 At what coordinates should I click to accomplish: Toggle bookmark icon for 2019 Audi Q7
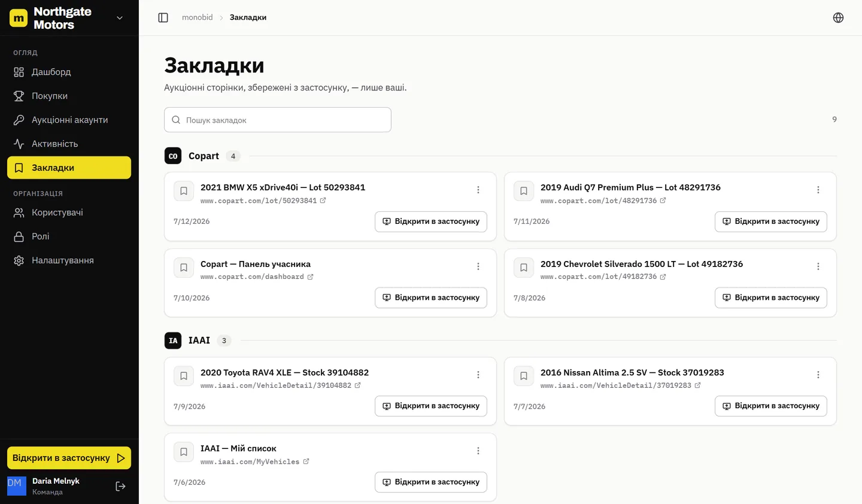coord(524,191)
